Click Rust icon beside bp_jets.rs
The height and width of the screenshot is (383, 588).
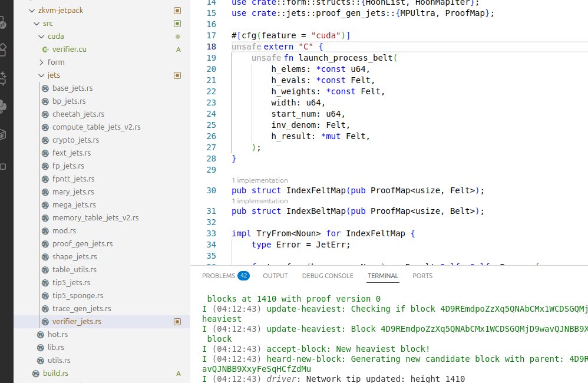pyautogui.click(x=45, y=101)
